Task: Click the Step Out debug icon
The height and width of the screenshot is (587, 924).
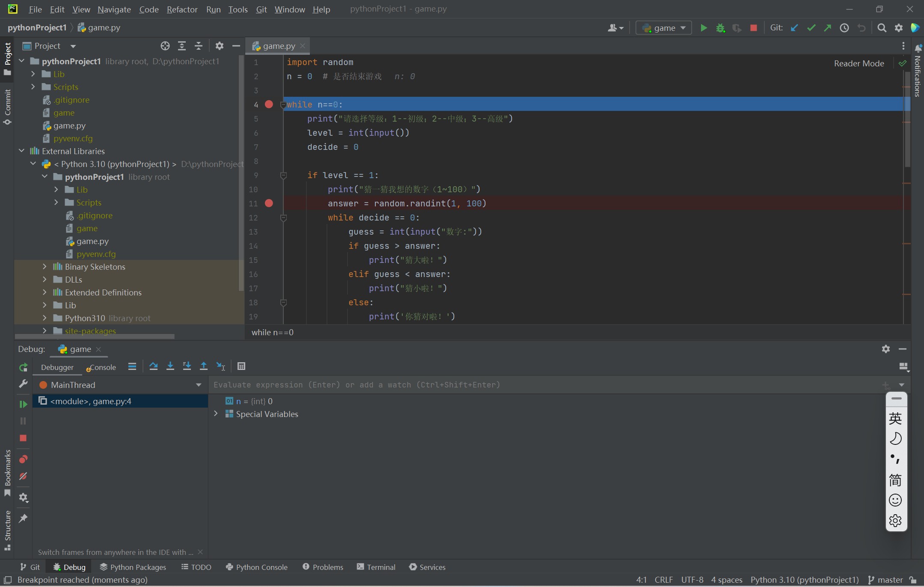Action: click(x=204, y=366)
